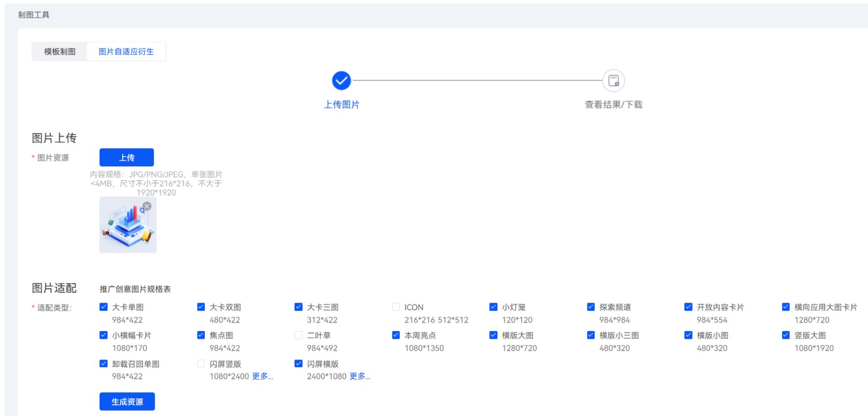Toggle the 本周亮点 checkbox

[396, 335]
